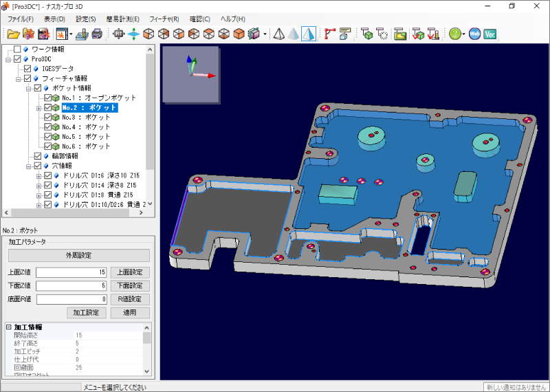Viewport: 550px width, 392px height.
Task: Enable the ワーク情報 checkbox
Action: 18,50
